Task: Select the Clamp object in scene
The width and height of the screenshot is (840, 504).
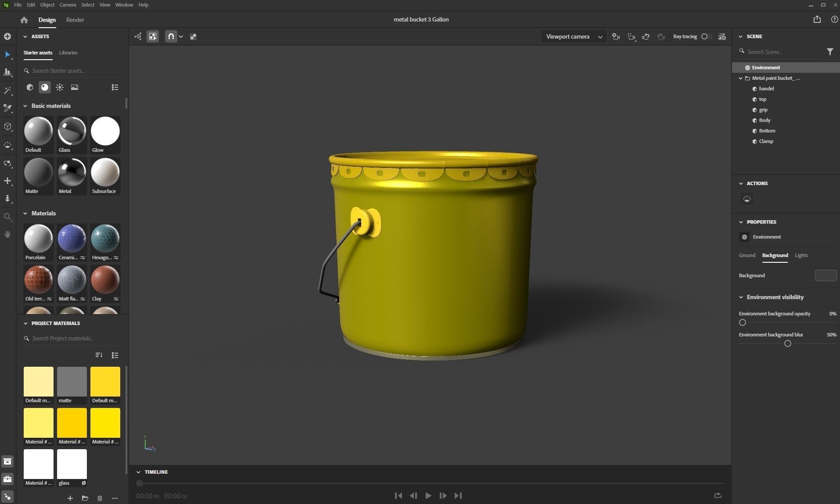Action: pyautogui.click(x=766, y=141)
